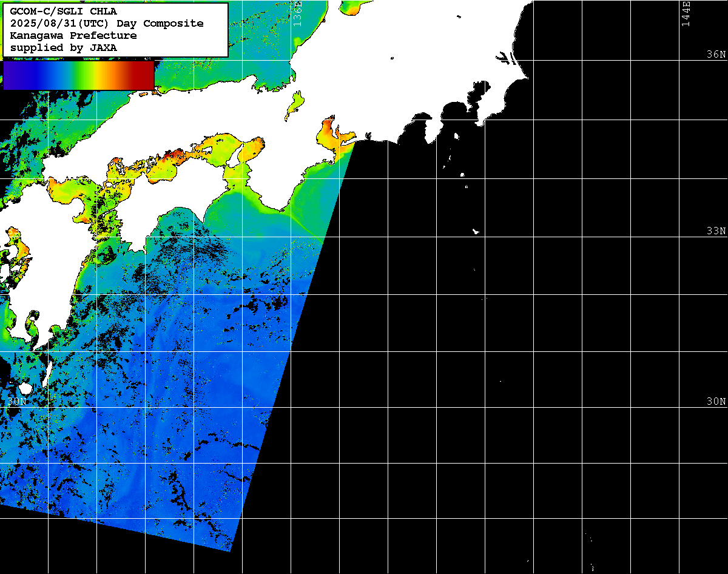The width and height of the screenshot is (728, 574).
Task: Click the supplied by JAXA text
Action: pyautogui.click(x=64, y=48)
